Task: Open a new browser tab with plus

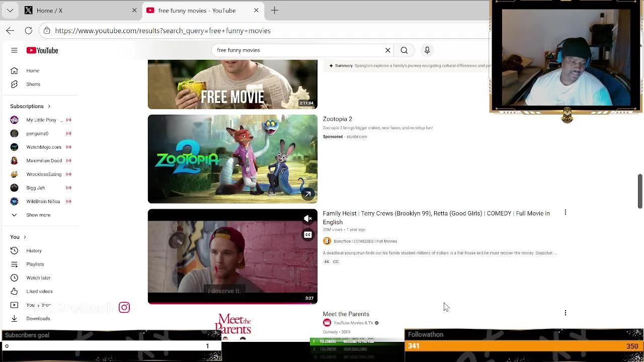Action: [275, 10]
